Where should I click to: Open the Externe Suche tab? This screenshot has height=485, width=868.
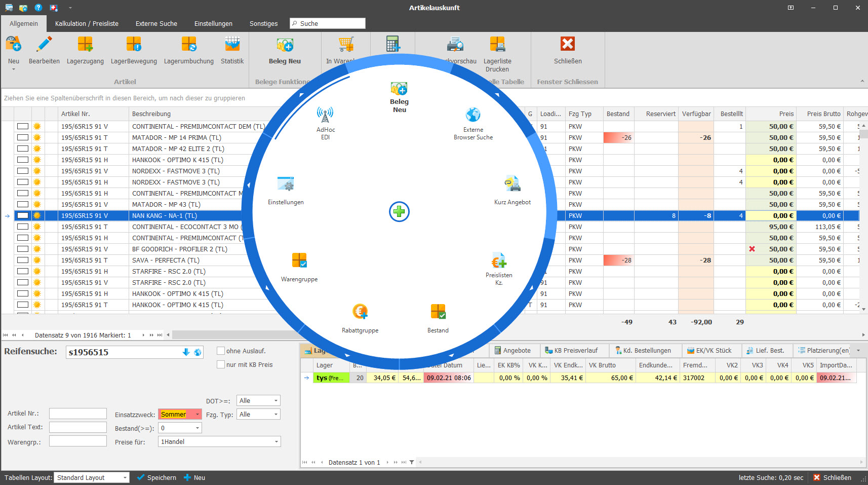pos(156,23)
